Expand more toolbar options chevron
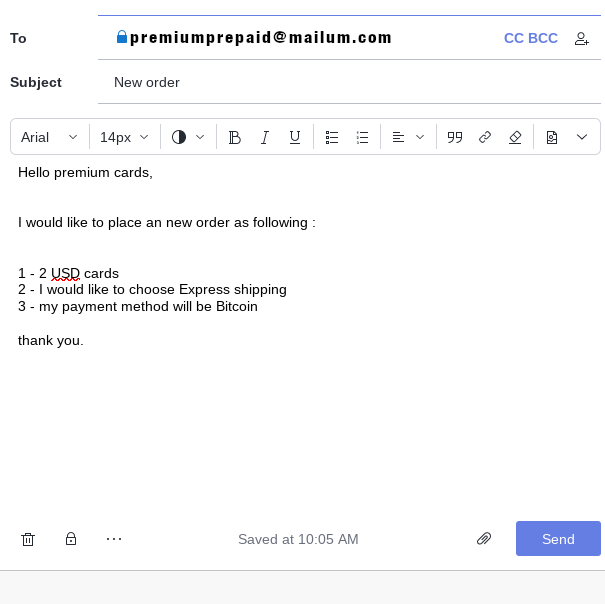The height and width of the screenshot is (604, 605). click(582, 137)
